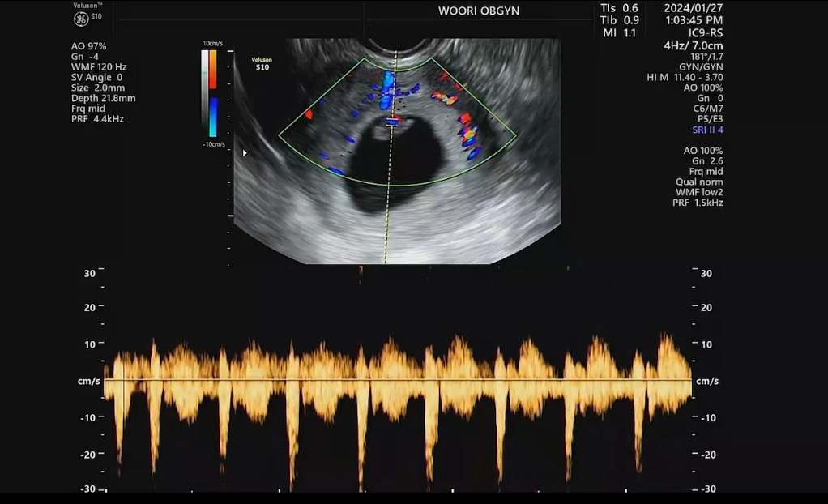This screenshot has width=828, height=504.
Task: Click the GE logo in top-left corner
Action: (x=81, y=19)
